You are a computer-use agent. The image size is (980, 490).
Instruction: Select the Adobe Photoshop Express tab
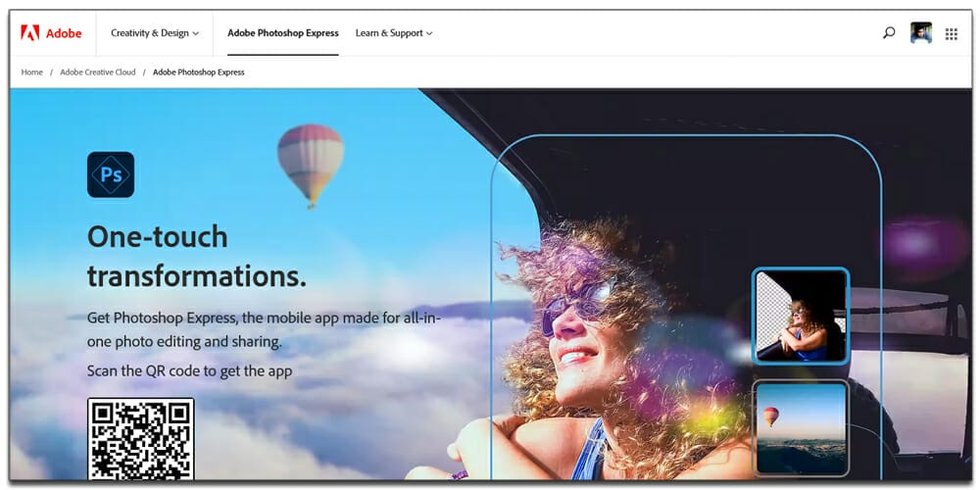point(283,33)
